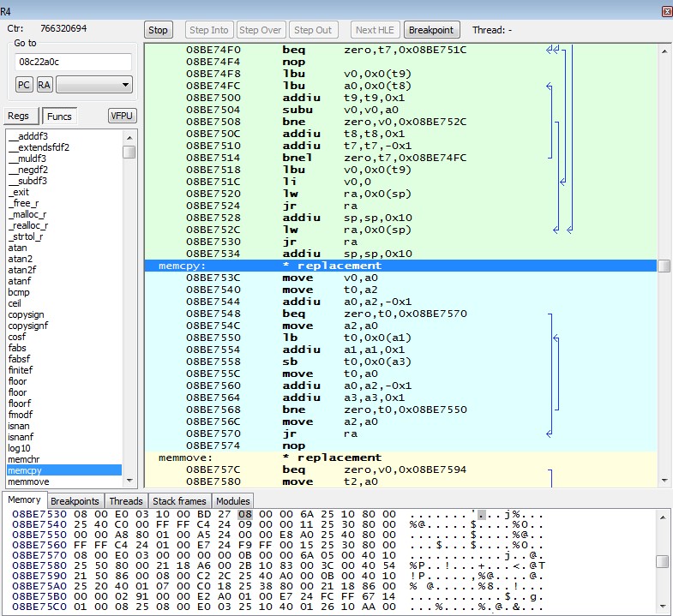Close the debugger window
This screenshot has width=673, height=616.
(x=666, y=11)
